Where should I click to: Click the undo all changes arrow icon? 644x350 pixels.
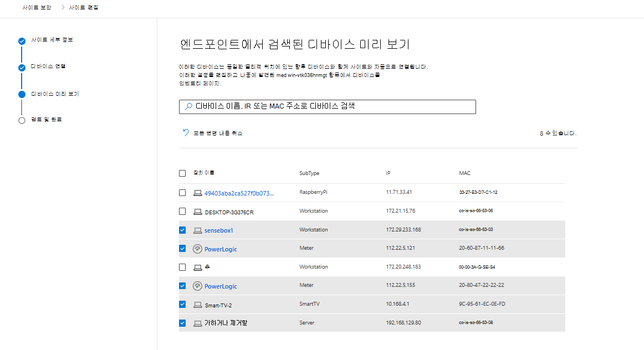(x=186, y=133)
